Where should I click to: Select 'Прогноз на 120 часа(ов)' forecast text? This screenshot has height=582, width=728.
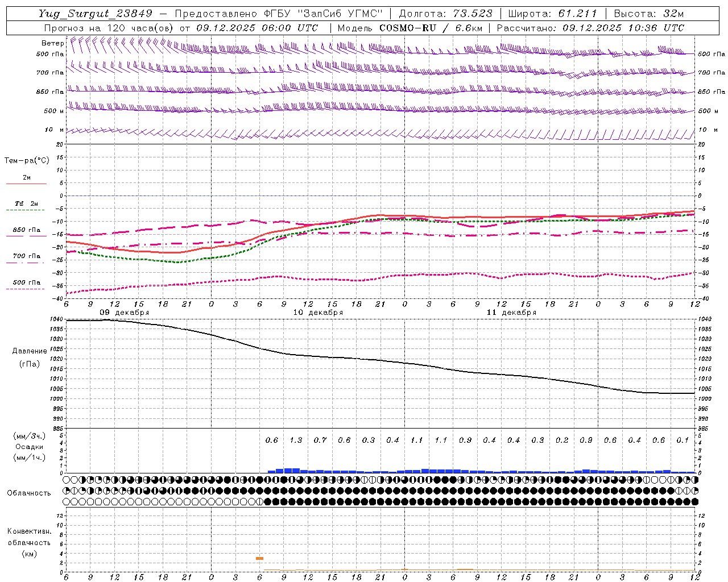108,28
